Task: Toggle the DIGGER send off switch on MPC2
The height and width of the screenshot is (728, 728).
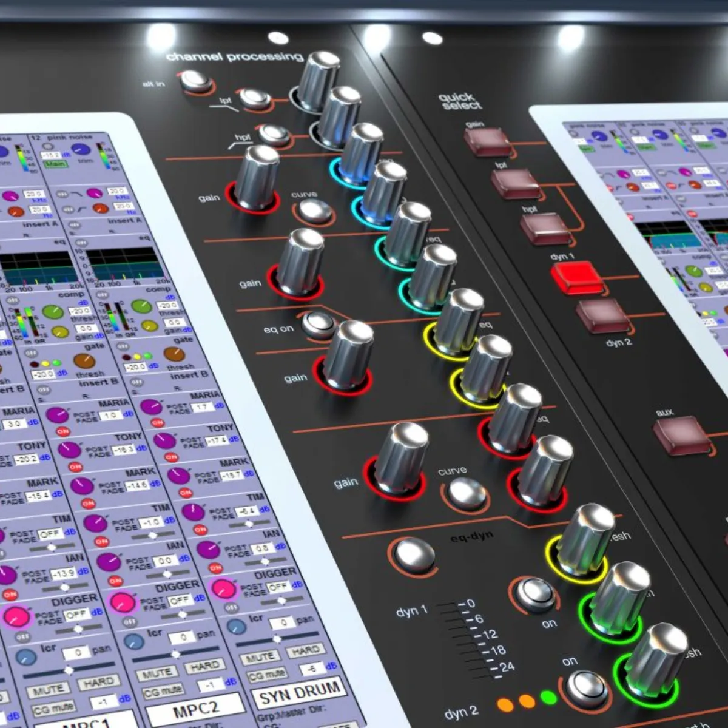Action: pos(130,621)
